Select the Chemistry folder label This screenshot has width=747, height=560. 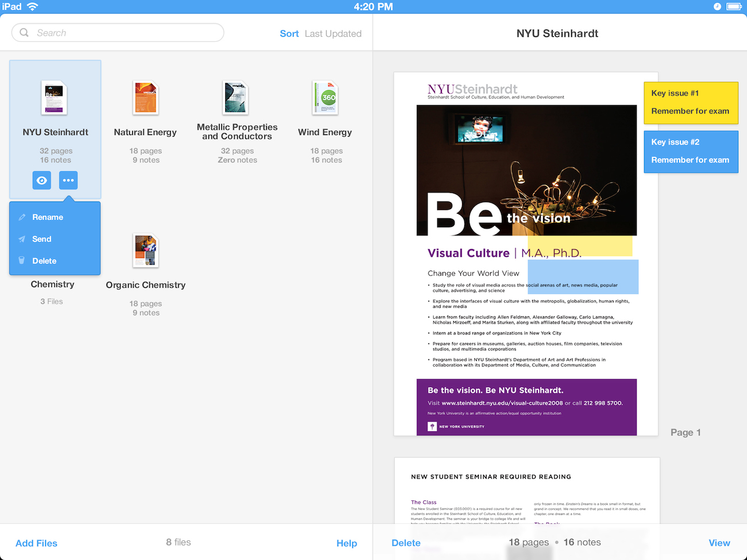(52, 284)
